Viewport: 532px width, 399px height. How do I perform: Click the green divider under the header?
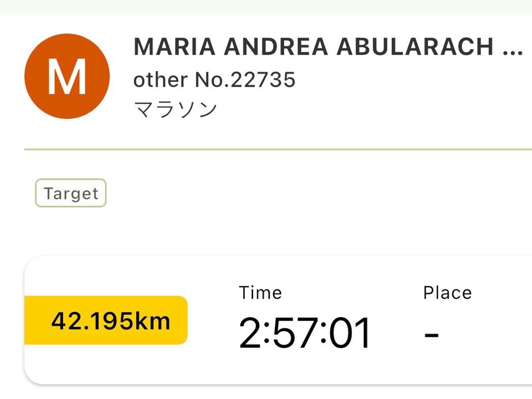coord(278,150)
